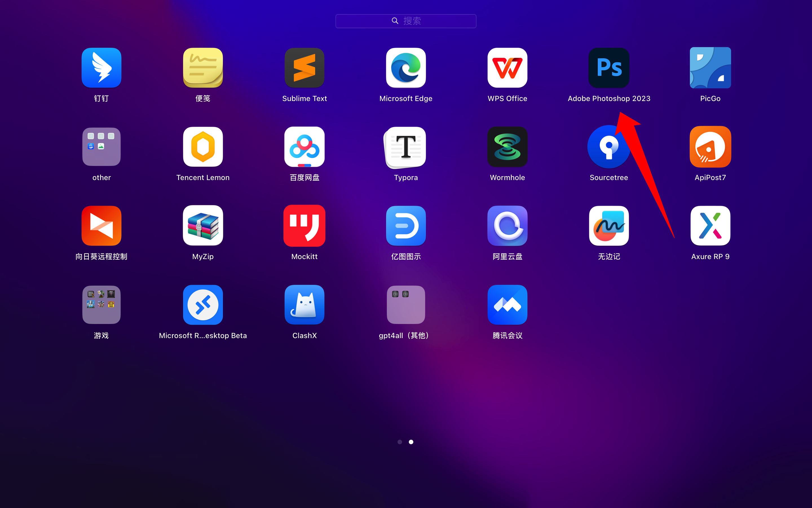Launch Microsoft Edge browser
This screenshot has height=508, width=812.
click(406, 68)
